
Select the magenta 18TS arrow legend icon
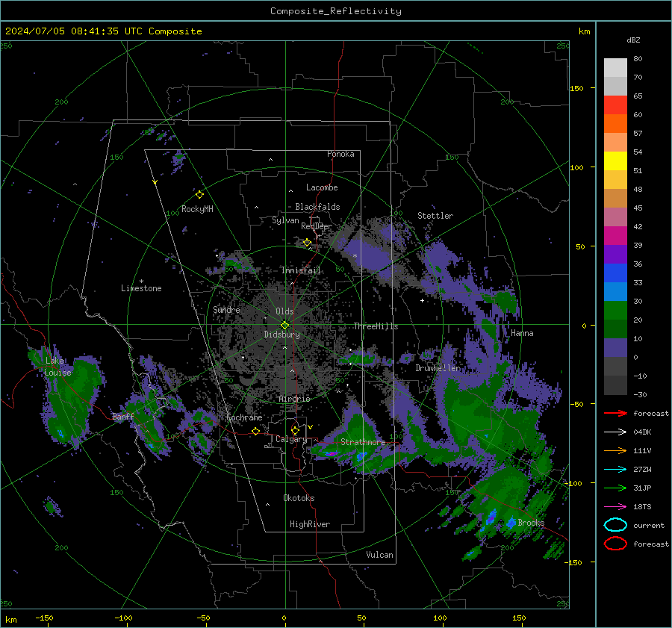tap(615, 507)
